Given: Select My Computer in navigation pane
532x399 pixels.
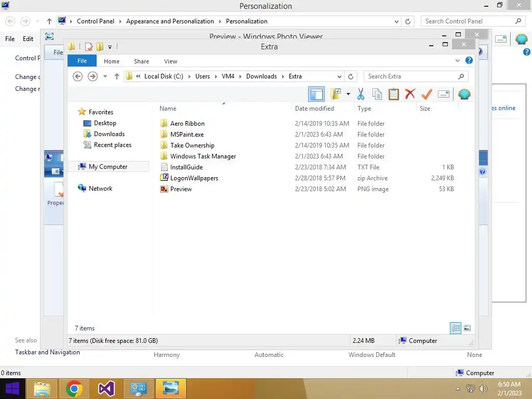Looking at the screenshot, I should [x=108, y=167].
